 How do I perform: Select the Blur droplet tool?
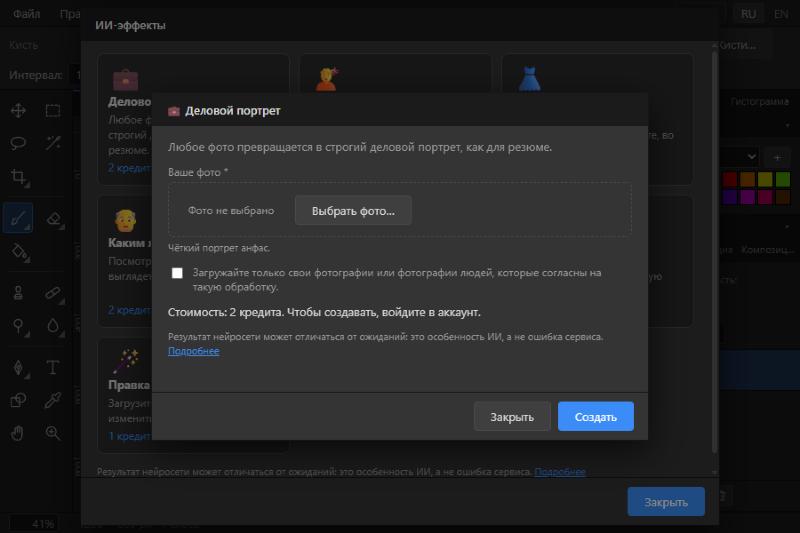tap(53, 325)
